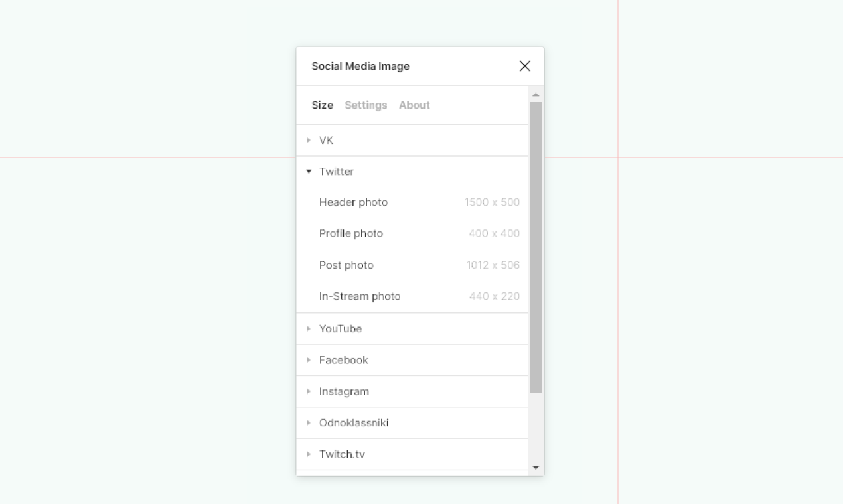This screenshot has height=504, width=843.
Task: Expand the Odnoklassniki section
Action: pos(308,422)
